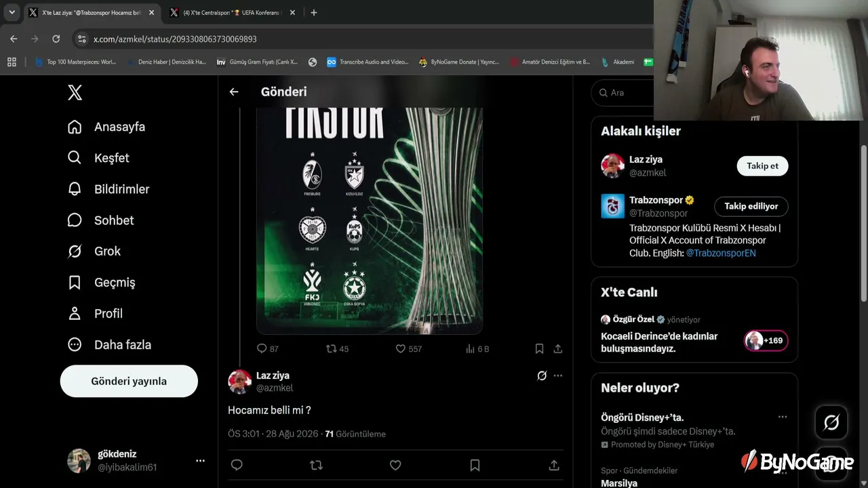
Task: Like the 'Hocamız belli mi ?' post
Action: (395, 465)
